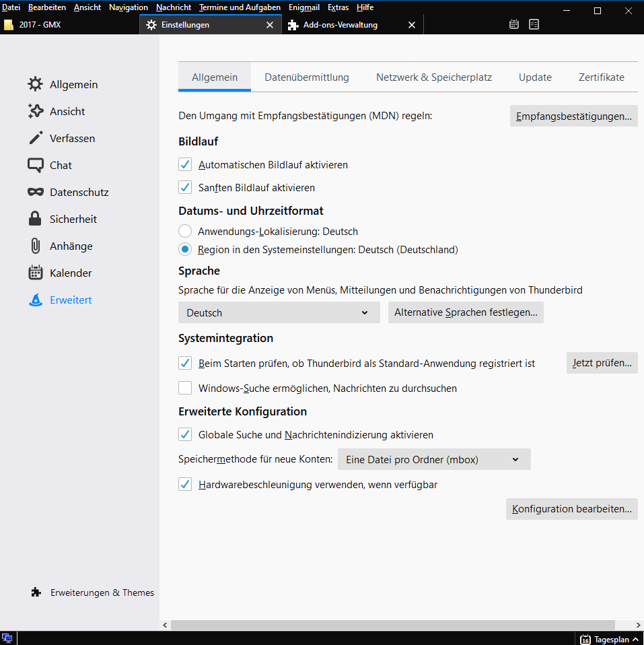
Task: Switch to the Datenübermittlung tab
Action: pyautogui.click(x=307, y=77)
